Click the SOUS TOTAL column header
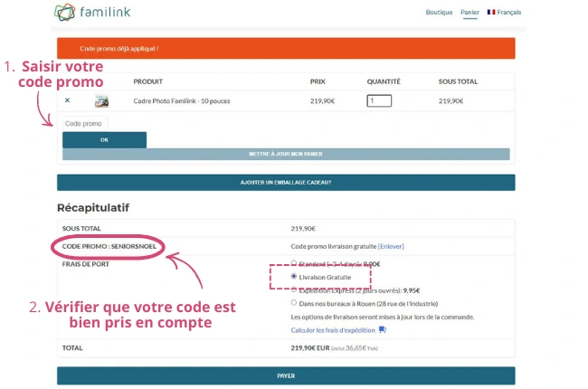Image resolution: width=588 pixels, height=389 pixels. click(x=458, y=81)
